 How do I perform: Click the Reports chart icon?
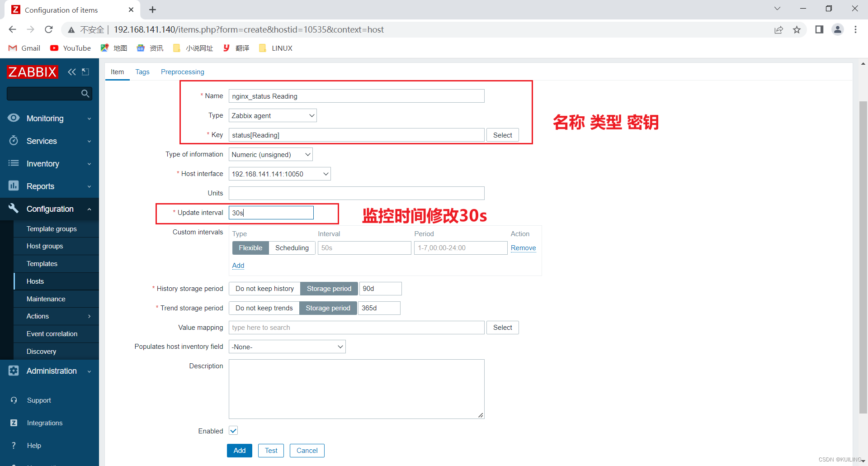click(x=14, y=186)
